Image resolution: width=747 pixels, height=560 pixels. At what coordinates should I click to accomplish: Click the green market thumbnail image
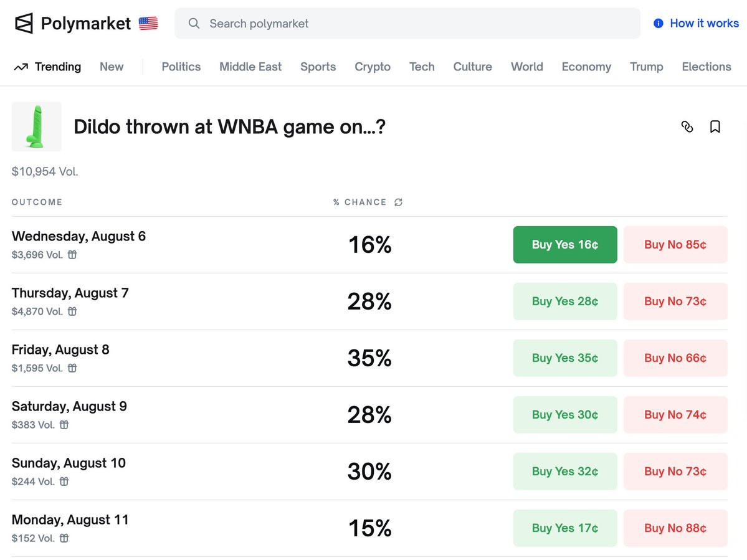tap(36, 126)
